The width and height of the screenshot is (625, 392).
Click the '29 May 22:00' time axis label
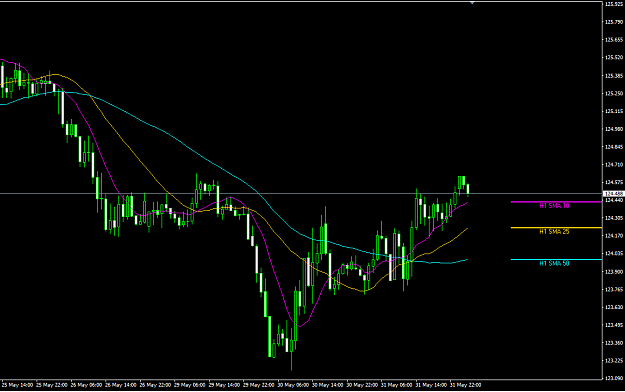[259, 385]
